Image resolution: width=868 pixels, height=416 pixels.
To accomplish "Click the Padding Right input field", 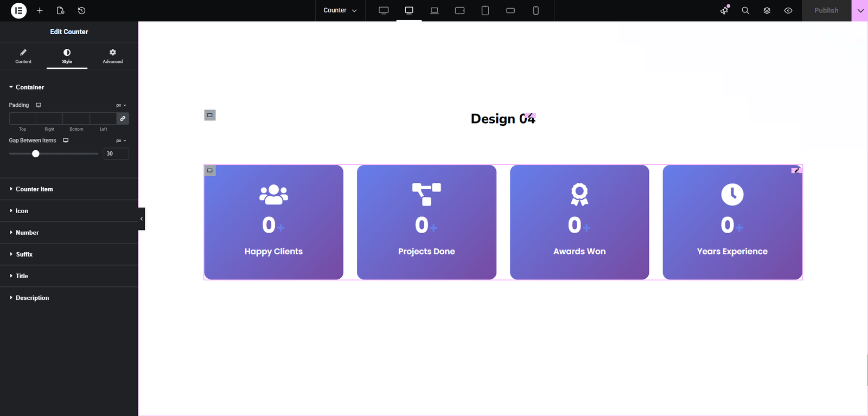I will [49, 118].
